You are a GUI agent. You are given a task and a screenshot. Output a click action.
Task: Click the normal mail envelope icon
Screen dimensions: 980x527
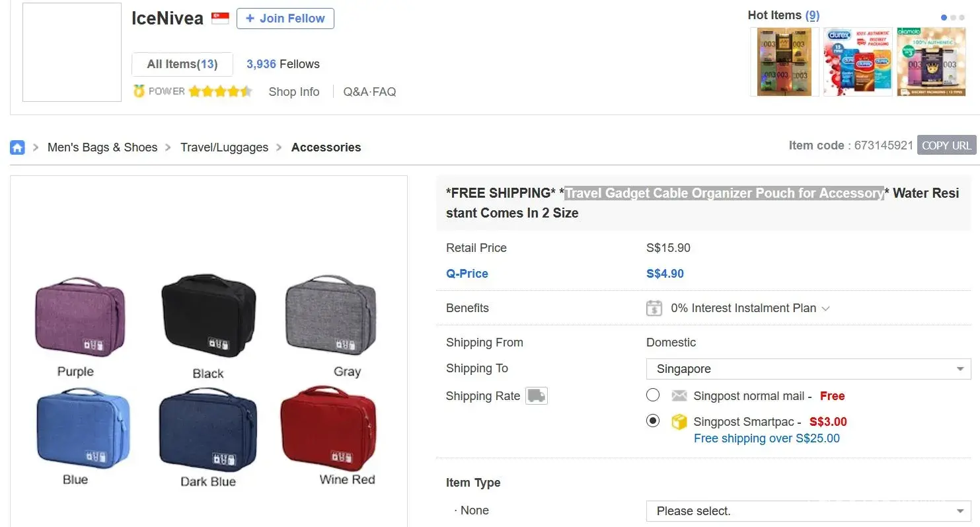679,396
